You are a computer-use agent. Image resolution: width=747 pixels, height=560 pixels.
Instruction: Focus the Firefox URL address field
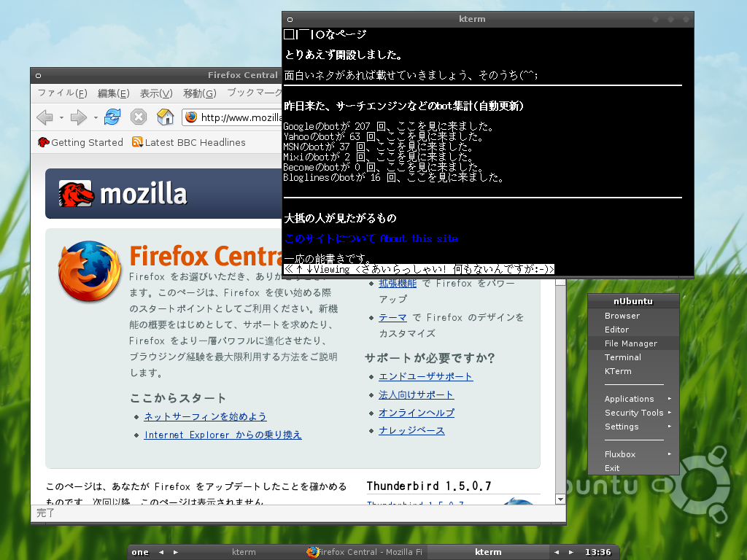point(233,117)
